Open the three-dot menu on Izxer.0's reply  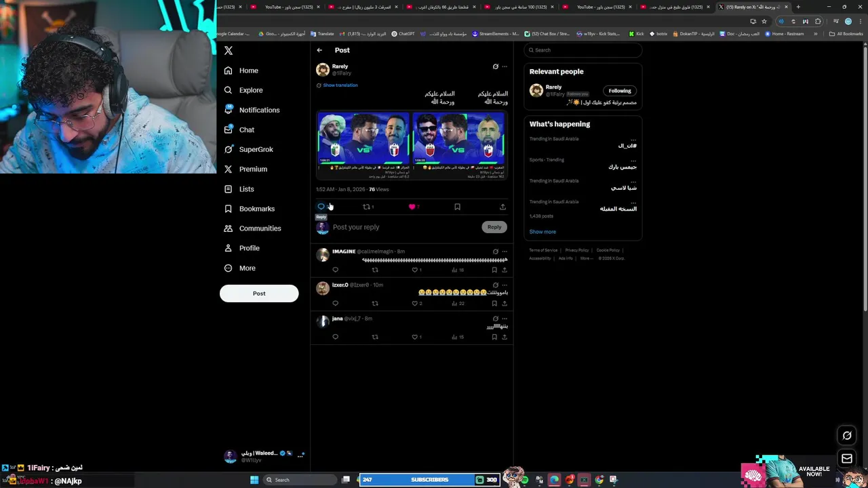tap(504, 285)
